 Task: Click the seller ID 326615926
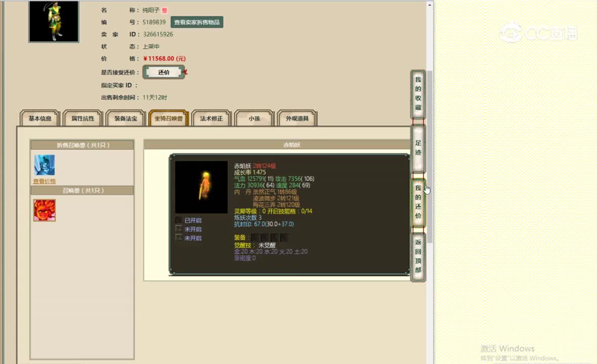(158, 34)
